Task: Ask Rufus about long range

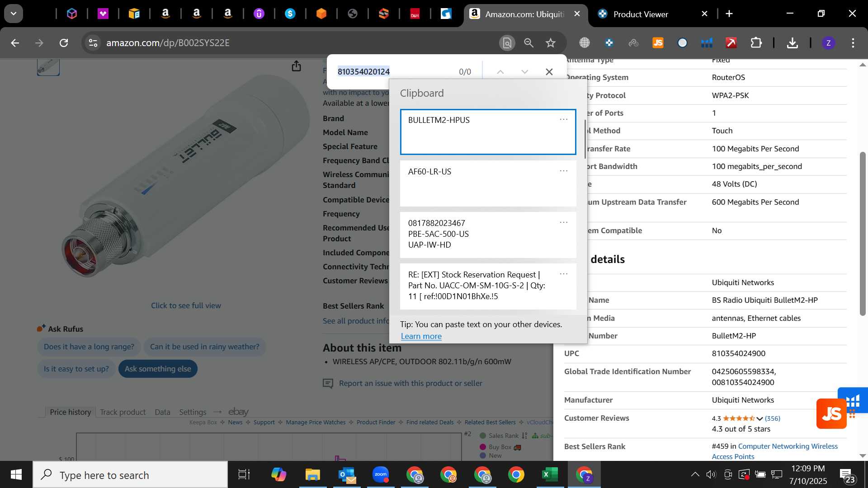Action: 89,347
